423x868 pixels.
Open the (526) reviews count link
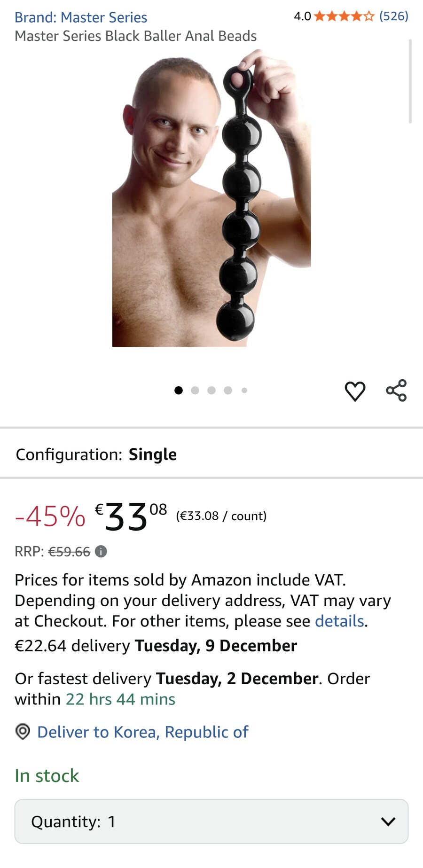394,16
